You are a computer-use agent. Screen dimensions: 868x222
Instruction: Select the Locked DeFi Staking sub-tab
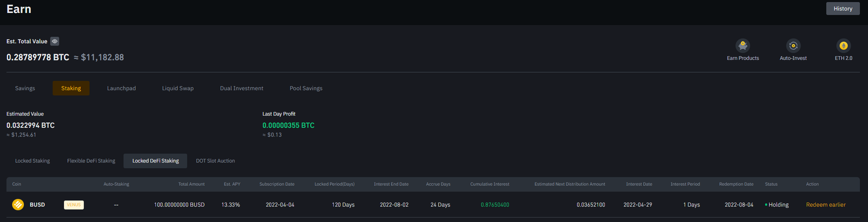coord(156,161)
